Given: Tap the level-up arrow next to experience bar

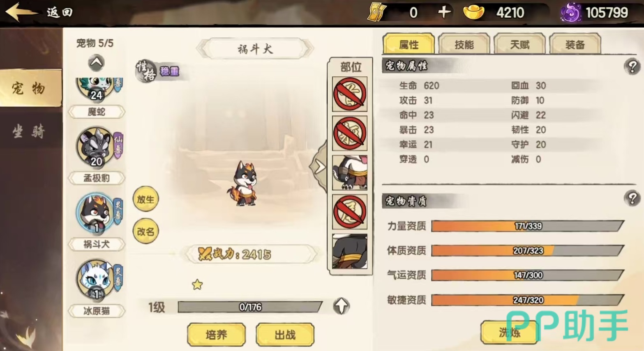Looking at the screenshot, I should click(x=341, y=306).
